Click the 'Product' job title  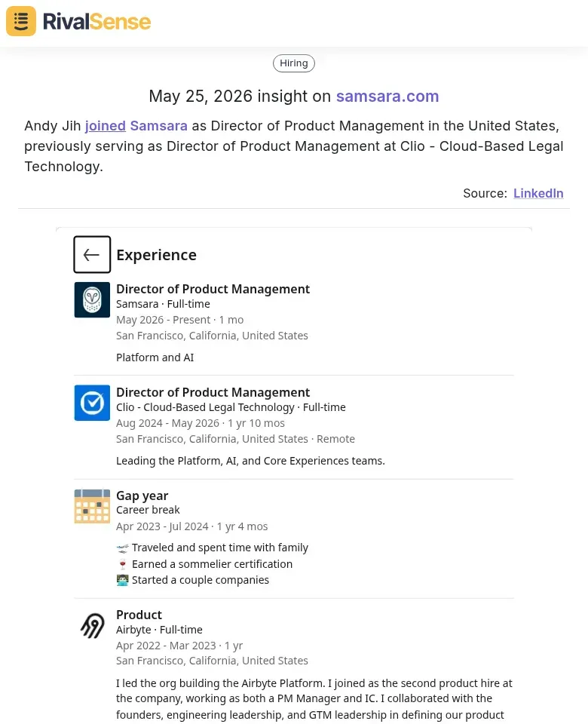point(139,615)
